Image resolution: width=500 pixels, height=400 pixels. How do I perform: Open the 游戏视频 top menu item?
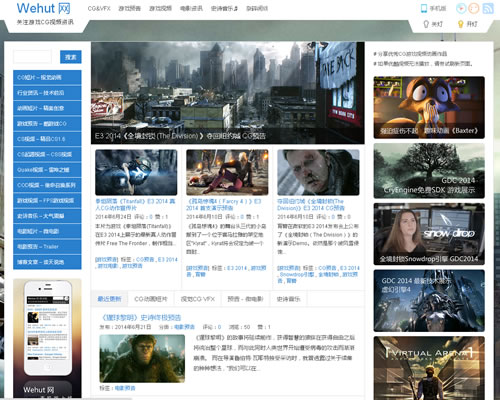click(x=160, y=8)
